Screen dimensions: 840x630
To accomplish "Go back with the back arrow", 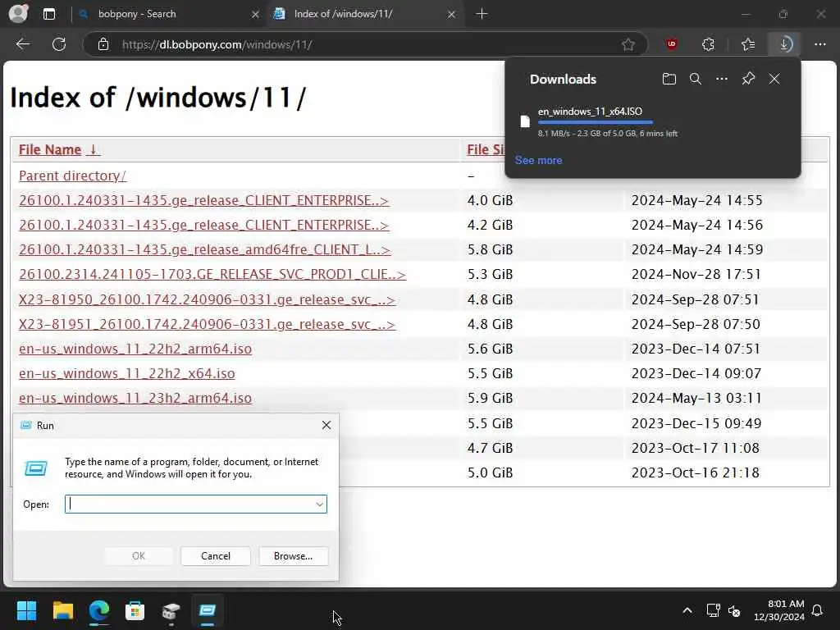I will [x=22, y=44].
